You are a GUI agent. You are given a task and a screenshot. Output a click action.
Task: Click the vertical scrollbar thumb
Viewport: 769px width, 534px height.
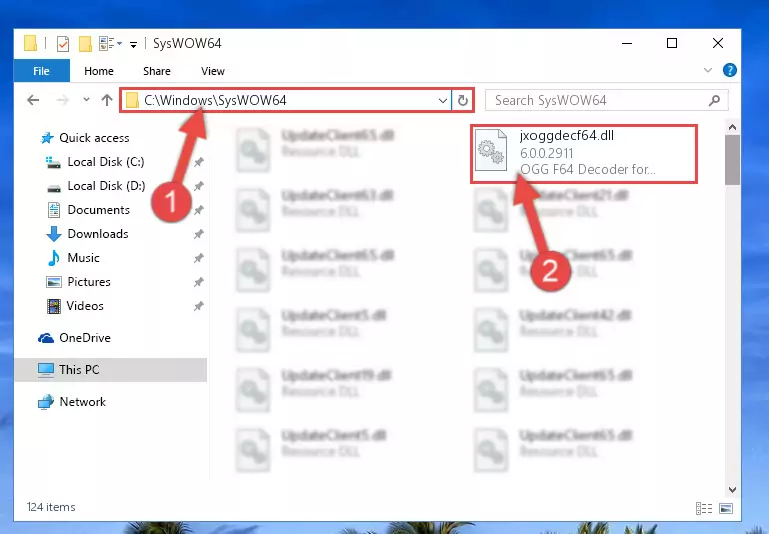(732, 160)
